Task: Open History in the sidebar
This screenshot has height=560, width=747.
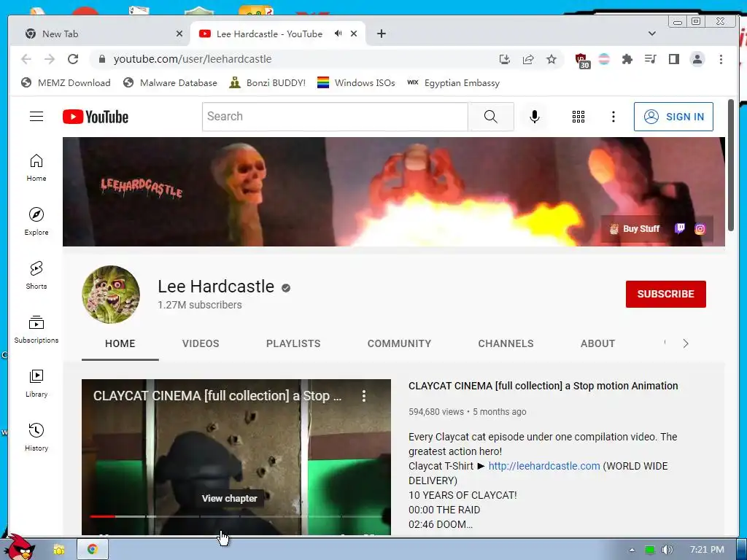Action: (x=36, y=437)
